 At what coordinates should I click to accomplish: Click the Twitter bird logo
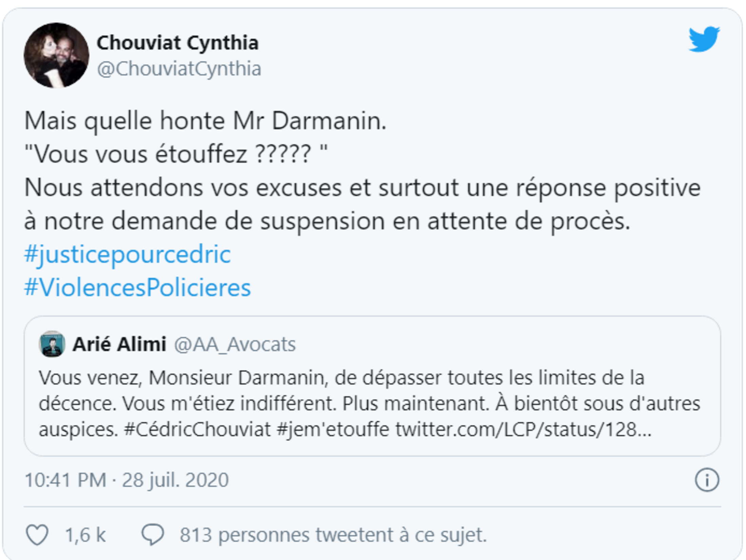704,39
